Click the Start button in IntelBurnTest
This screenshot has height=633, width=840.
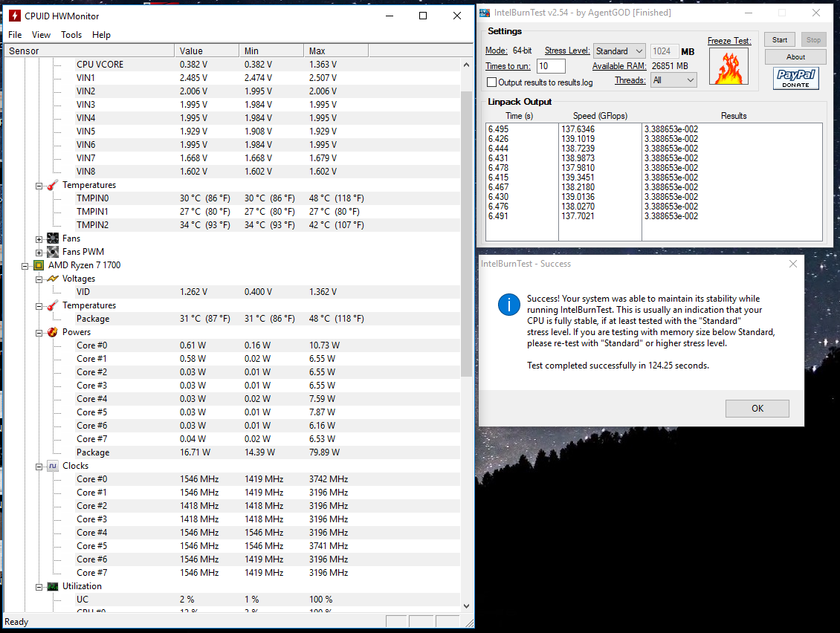[x=780, y=40]
